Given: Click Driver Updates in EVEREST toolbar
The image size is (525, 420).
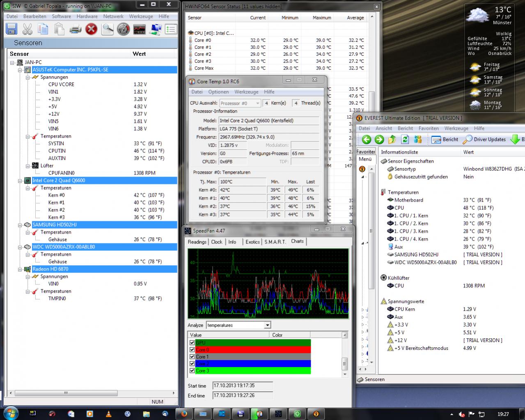Looking at the screenshot, I should pos(484,140).
